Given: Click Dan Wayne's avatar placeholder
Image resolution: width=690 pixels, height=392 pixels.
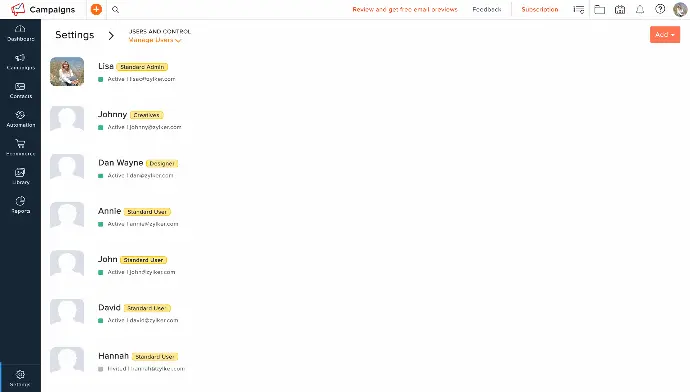Looking at the screenshot, I should 67,167.
